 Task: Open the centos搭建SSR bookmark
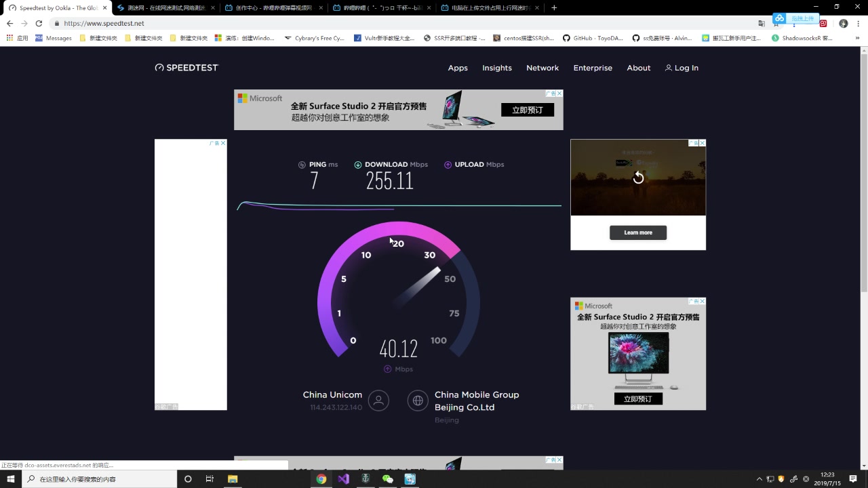tap(524, 38)
